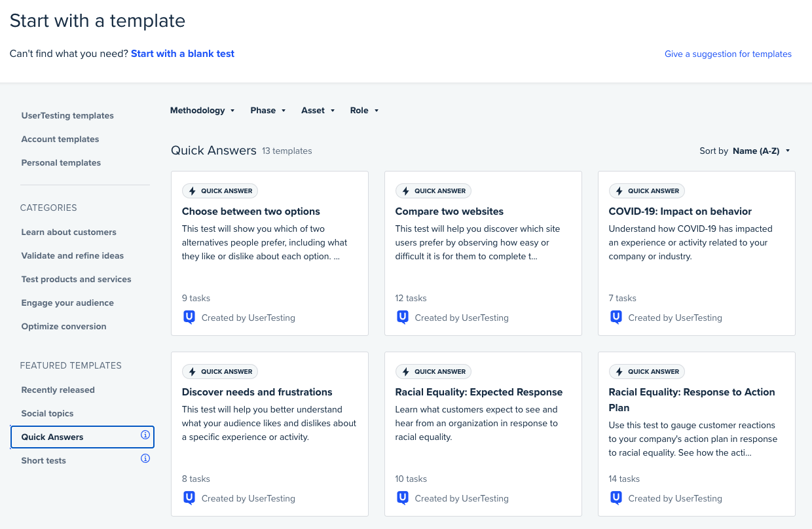Click UserTesting logo on Choose between two options card
The width and height of the screenshot is (812, 529).
189,318
